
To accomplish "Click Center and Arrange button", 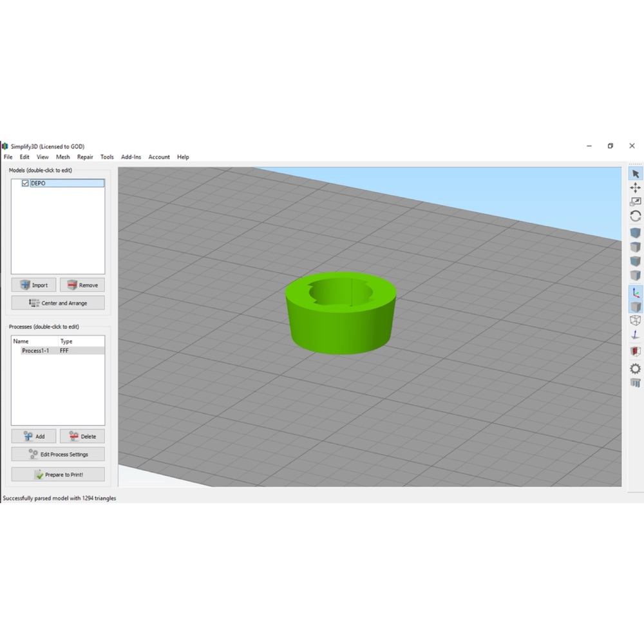I will [x=58, y=303].
